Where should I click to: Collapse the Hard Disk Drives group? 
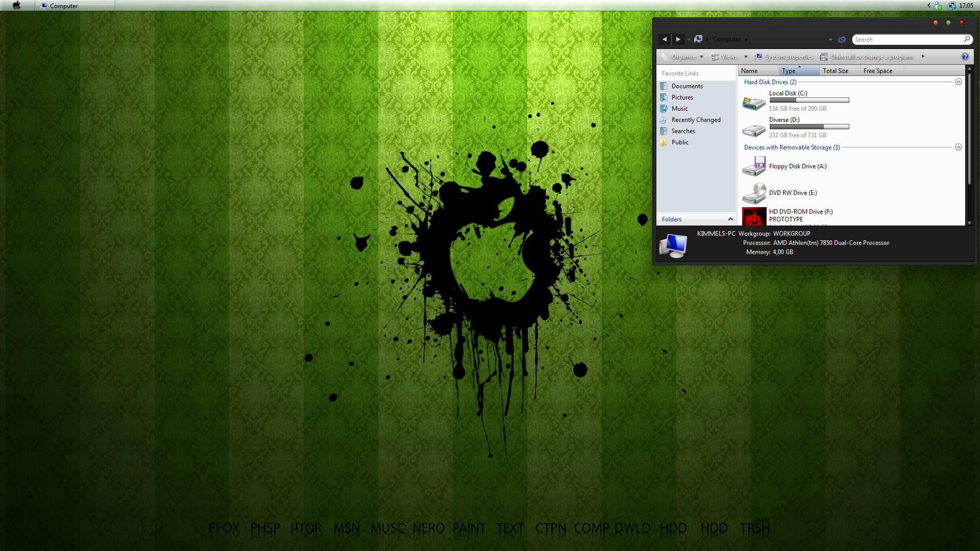[x=959, y=82]
